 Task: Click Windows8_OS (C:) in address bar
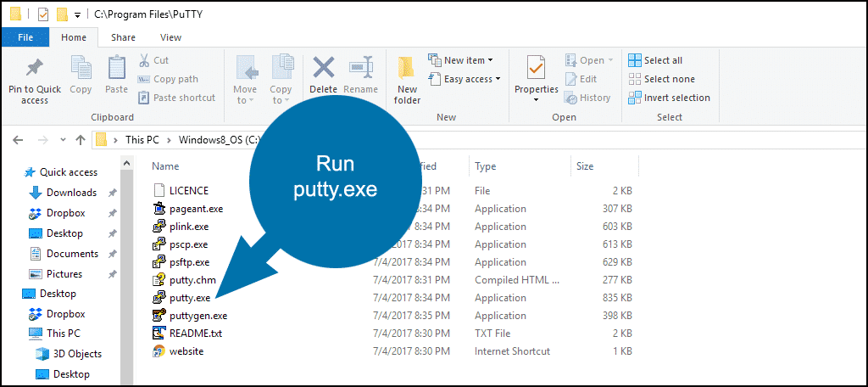pos(219,140)
